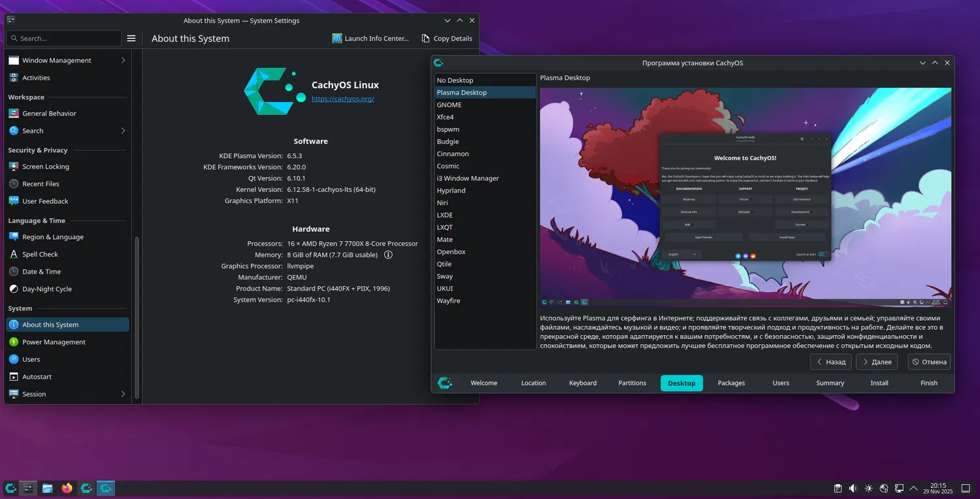
Task: Click the Отмена (Cancel) button
Action: click(x=929, y=362)
